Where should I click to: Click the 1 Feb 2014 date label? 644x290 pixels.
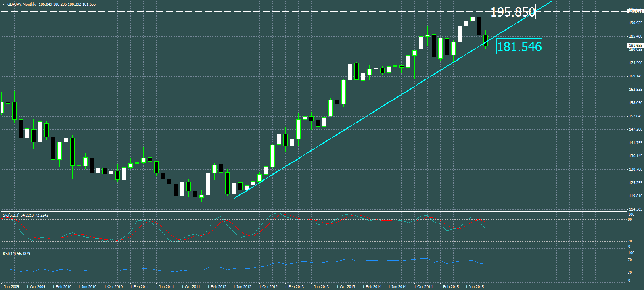[372, 287]
